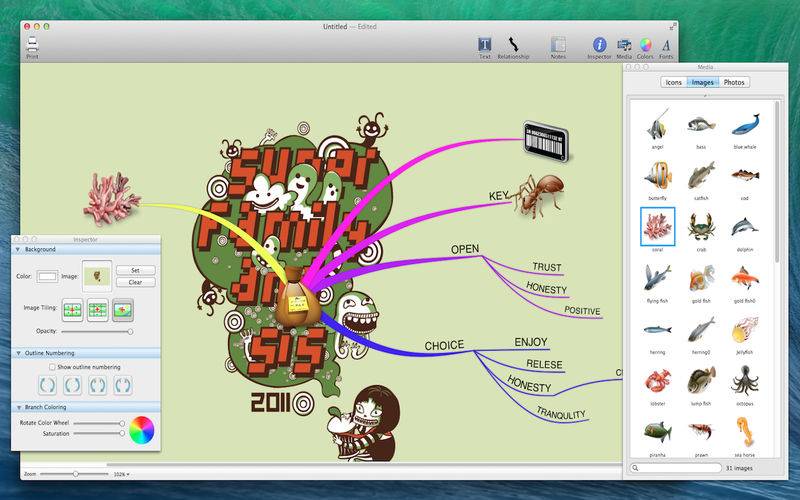Pick the angel fish image
This screenshot has height=500, width=800.
(x=657, y=124)
